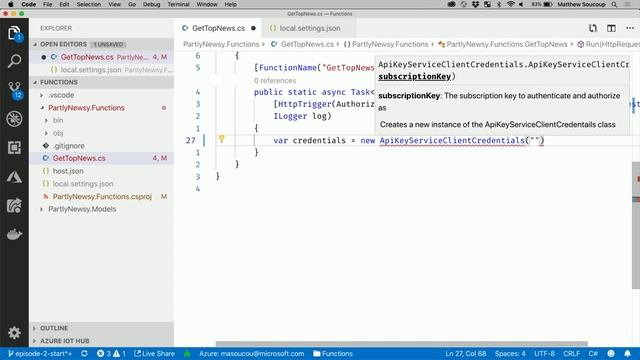Change the C# language mode
Viewport: 640px width, 360px height.
593,353
